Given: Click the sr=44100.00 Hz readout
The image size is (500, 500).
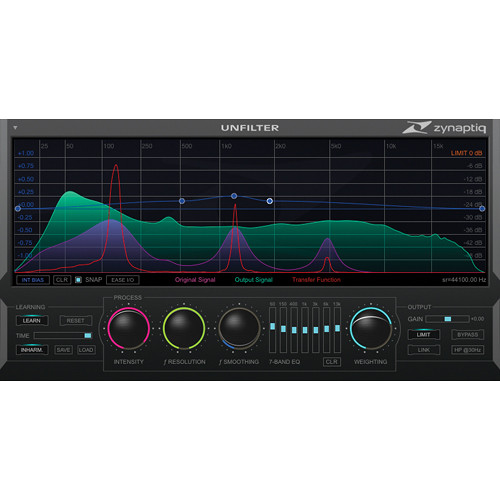Looking at the screenshot, I should (464, 280).
